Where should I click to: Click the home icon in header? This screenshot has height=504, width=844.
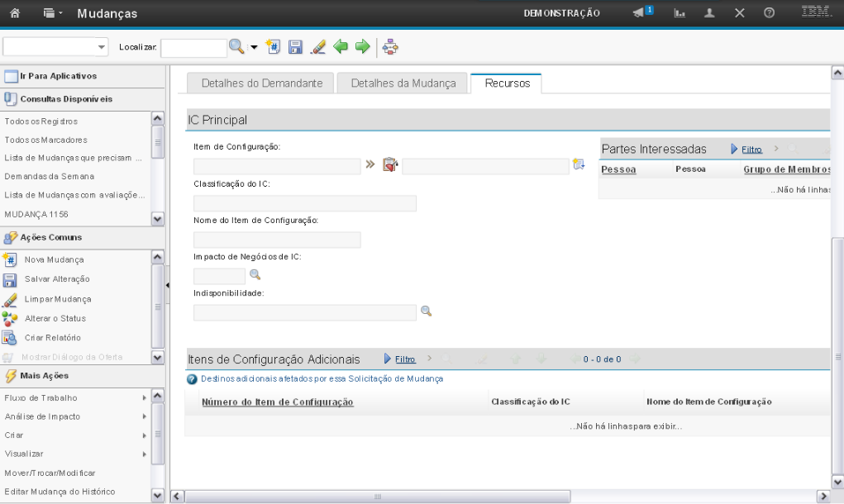pos(15,13)
